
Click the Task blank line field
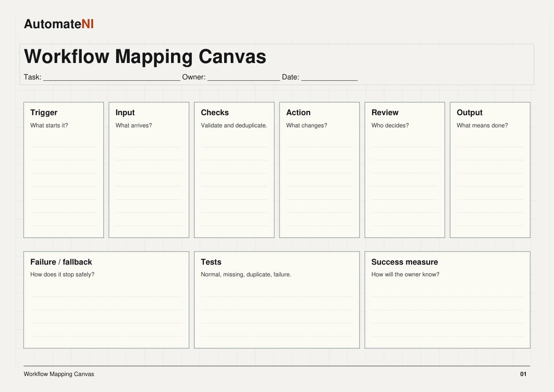[112, 78]
